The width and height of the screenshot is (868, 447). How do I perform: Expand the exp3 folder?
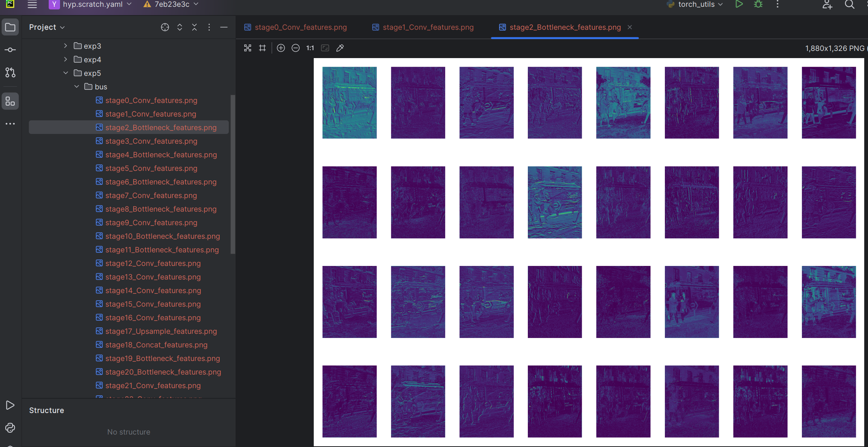click(66, 46)
